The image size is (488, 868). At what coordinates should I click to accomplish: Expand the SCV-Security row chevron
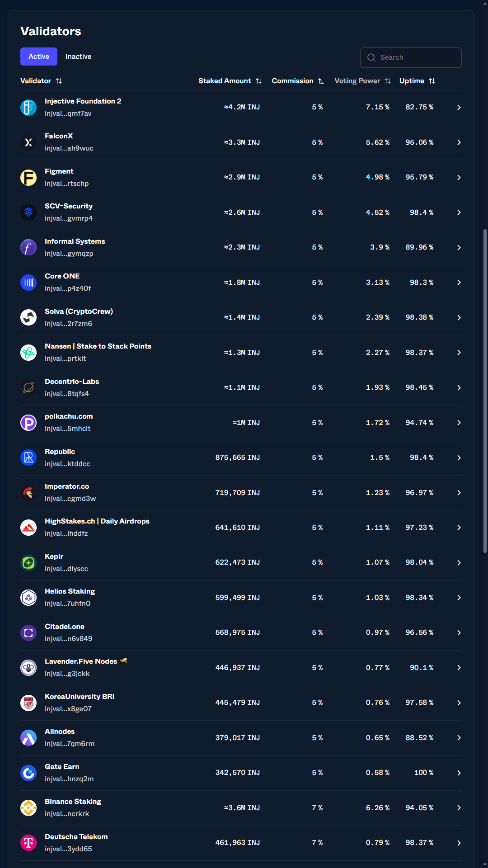[459, 212]
